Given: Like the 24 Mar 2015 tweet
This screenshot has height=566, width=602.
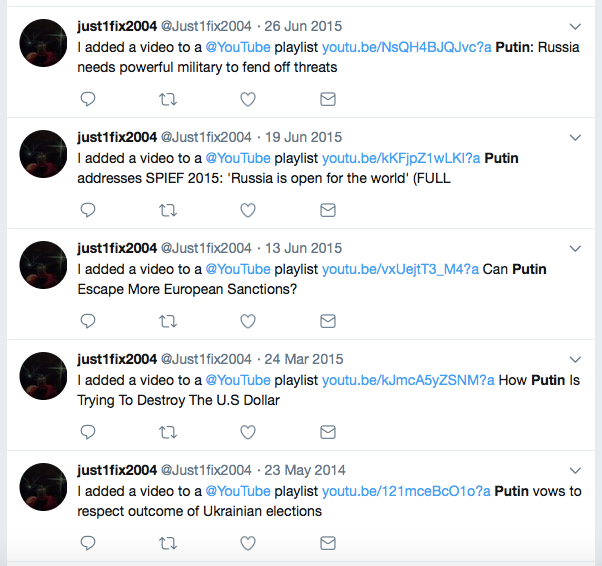Looking at the screenshot, I should 248,432.
